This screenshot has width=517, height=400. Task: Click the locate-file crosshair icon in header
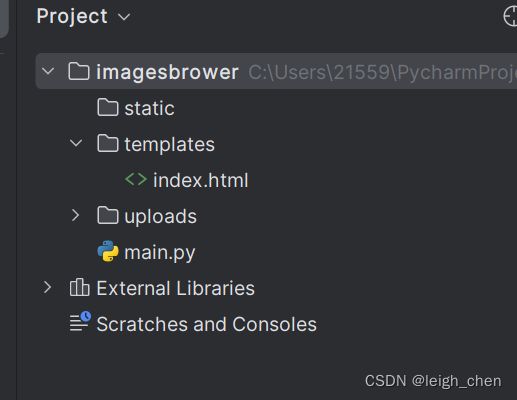click(x=510, y=16)
